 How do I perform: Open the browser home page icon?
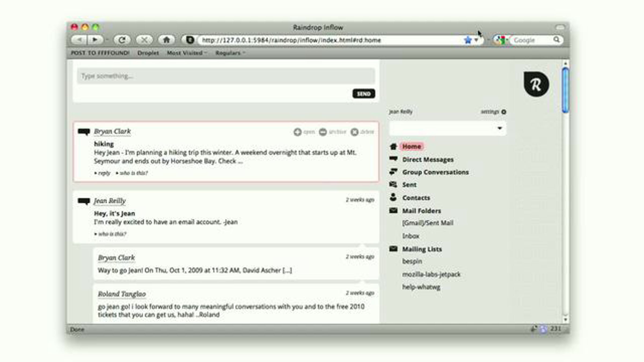coord(167,40)
